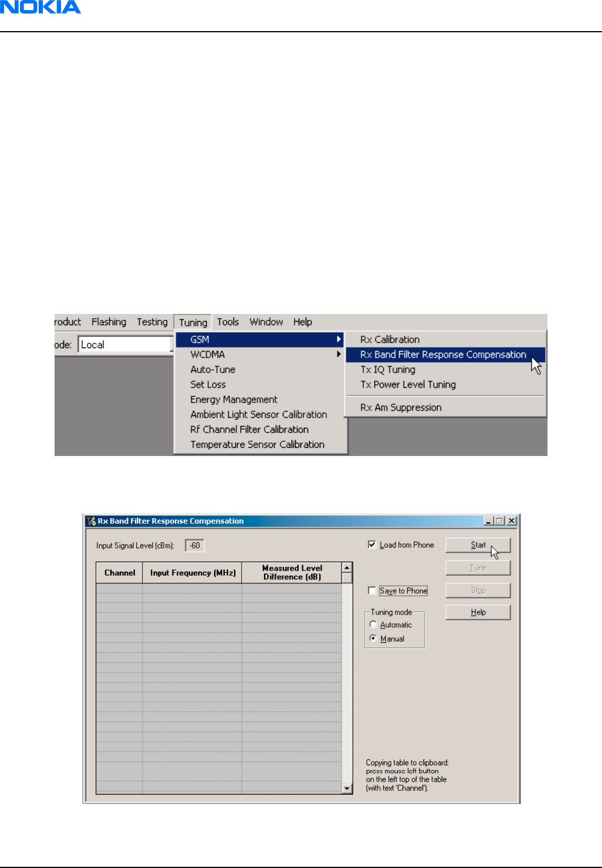Open the Testing menu

tap(152, 322)
